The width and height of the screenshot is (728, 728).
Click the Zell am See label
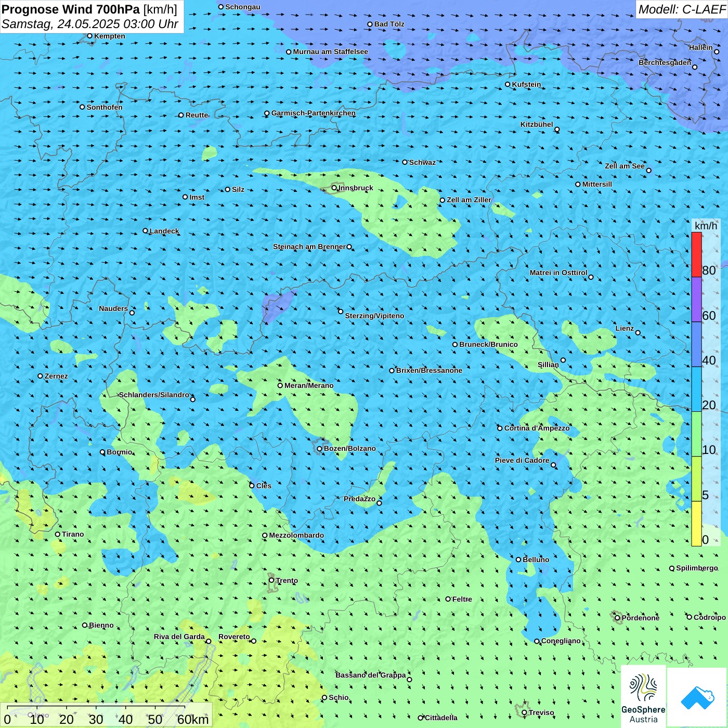pos(625,166)
